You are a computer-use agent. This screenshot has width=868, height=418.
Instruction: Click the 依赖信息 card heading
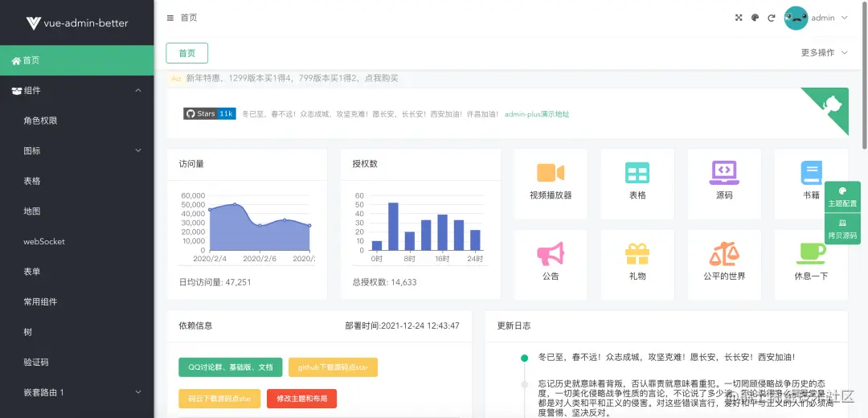click(195, 326)
